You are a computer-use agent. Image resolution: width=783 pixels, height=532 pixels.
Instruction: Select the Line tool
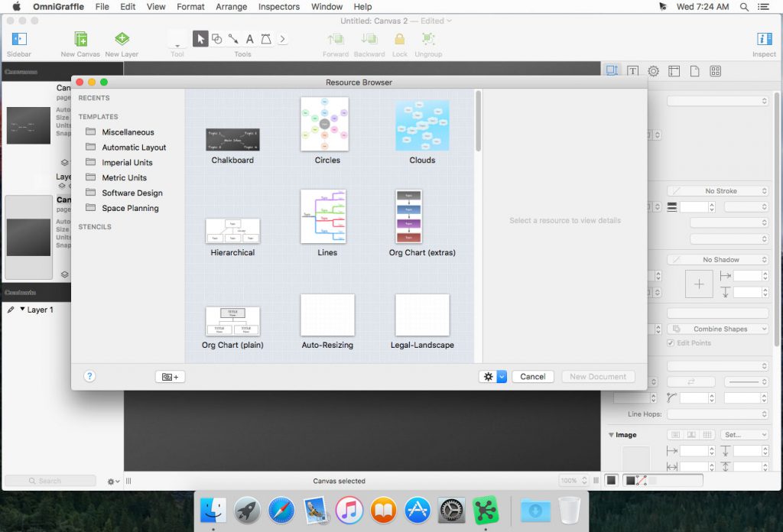233,39
